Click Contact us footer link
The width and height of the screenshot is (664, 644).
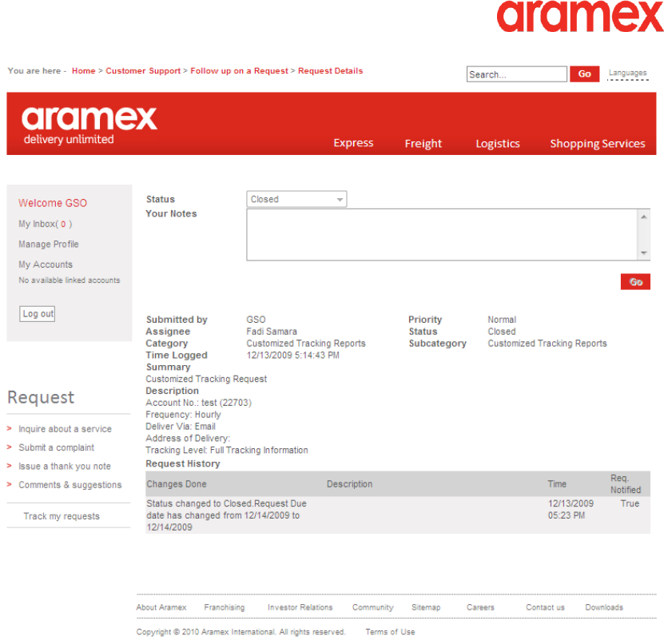[545, 607]
